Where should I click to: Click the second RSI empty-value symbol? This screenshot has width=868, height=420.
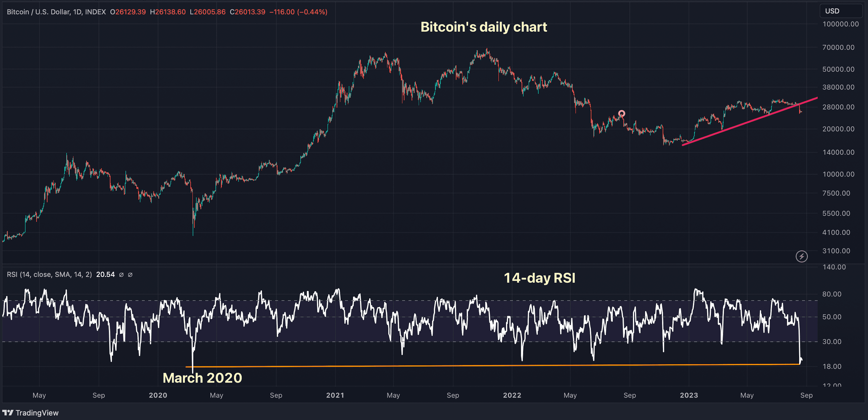pyautogui.click(x=130, y=275)
